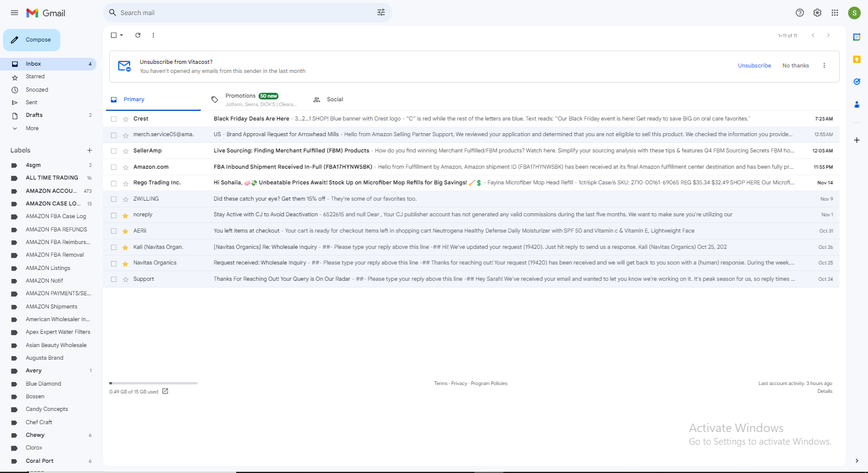Unsubscribe from Vitacost

coord(754,66)
